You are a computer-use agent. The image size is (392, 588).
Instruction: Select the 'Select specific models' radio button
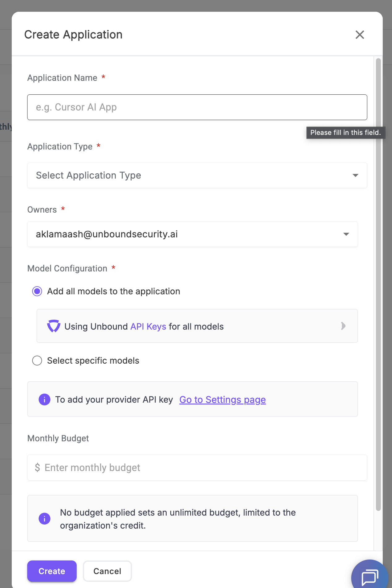point(37,361)
